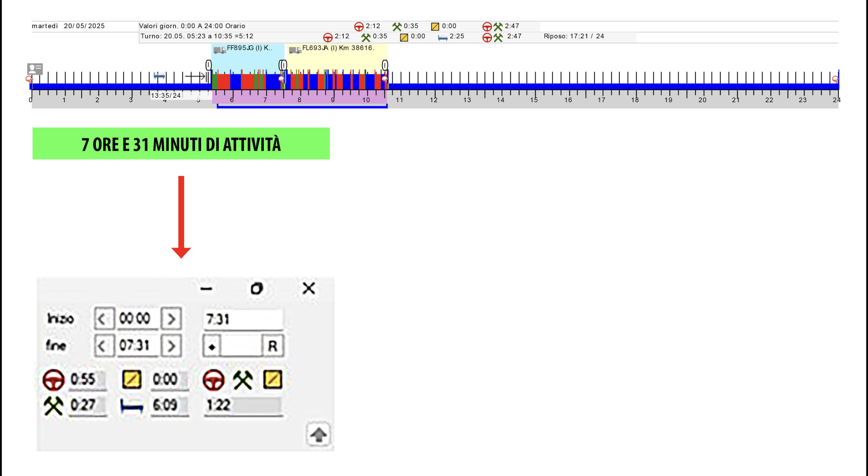Click the driving steering wheel icon showing 0:55

tap(53, 379)
